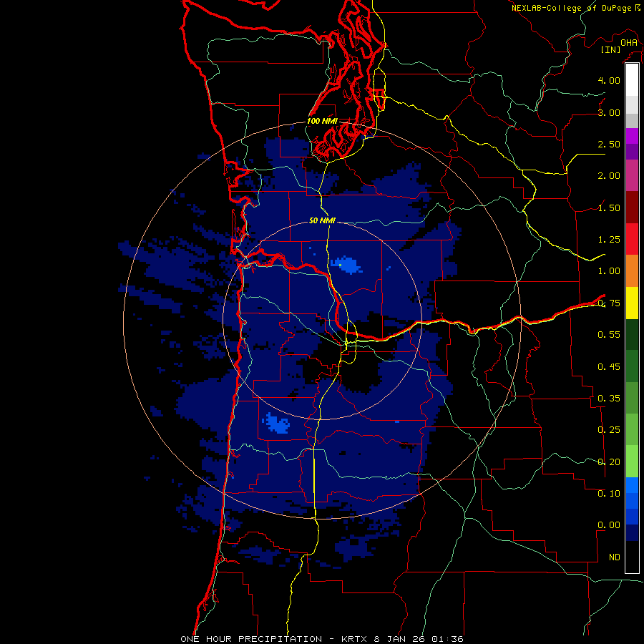The width and height of the screenshot is (644, 644).
Task: Pick the orange swatch beside 1.00
Action: tap(632, 270)
